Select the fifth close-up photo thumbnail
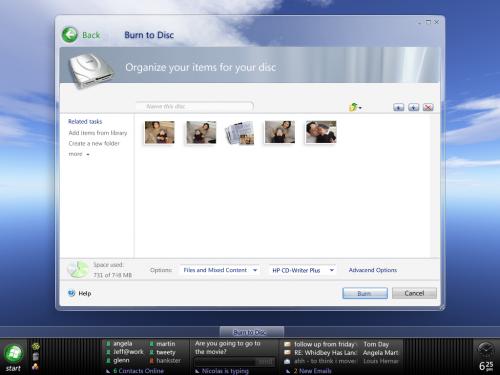Screen dimensions: 500x375 [x=321, y=132]
